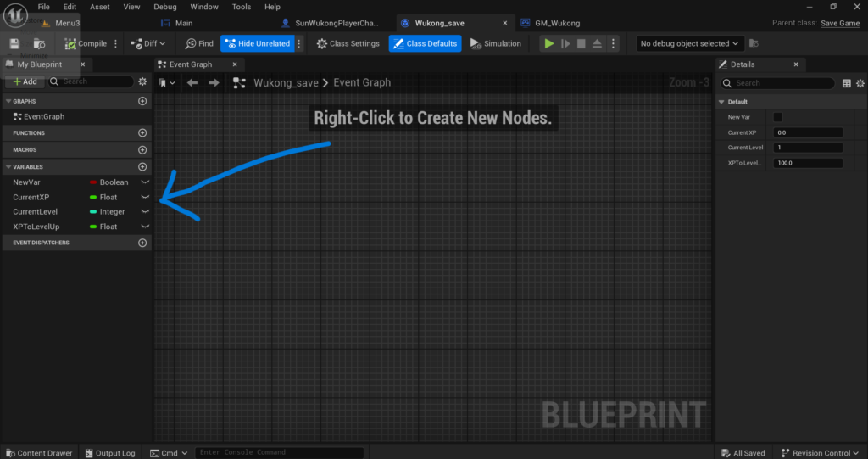Click the debug object locate icon
868x459 pixels.
754,44
